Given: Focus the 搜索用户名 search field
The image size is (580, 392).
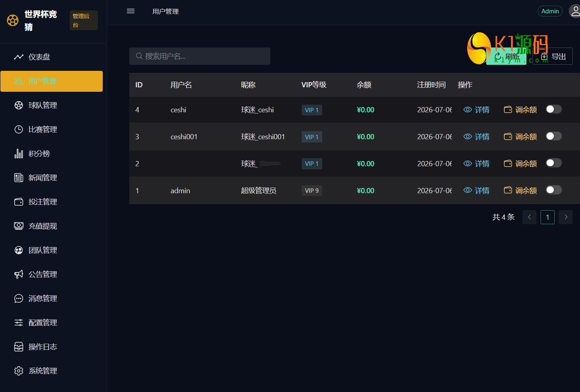Looking at the screenshot, I should pos(200,56).
